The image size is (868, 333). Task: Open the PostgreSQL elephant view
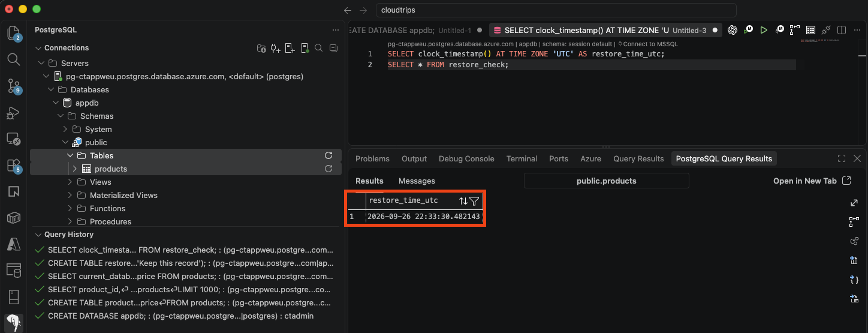coord(13,323)
